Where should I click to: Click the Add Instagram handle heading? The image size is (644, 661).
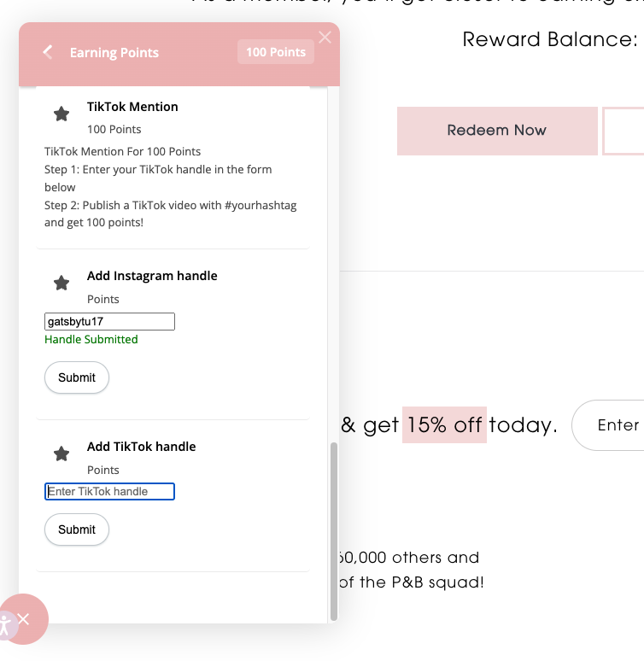pos(152,276)
